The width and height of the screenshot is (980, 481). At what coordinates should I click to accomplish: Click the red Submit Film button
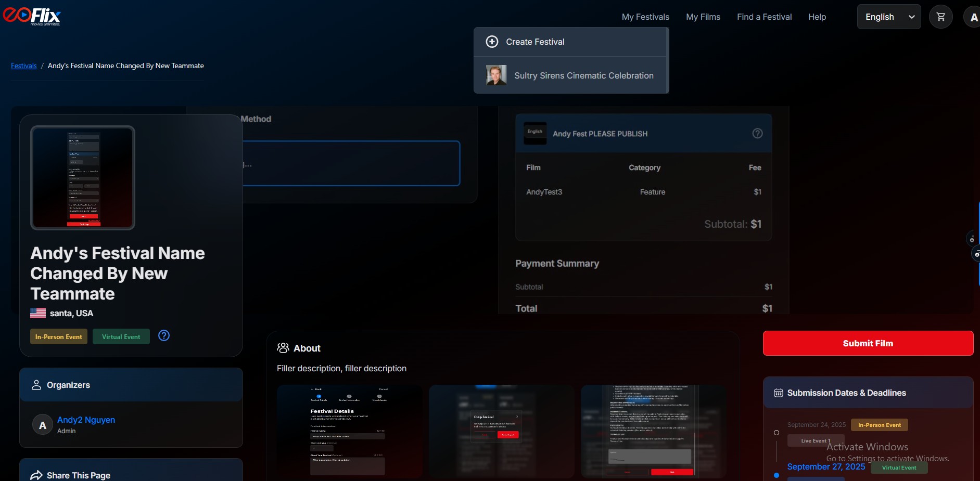(x=868, y=343)
